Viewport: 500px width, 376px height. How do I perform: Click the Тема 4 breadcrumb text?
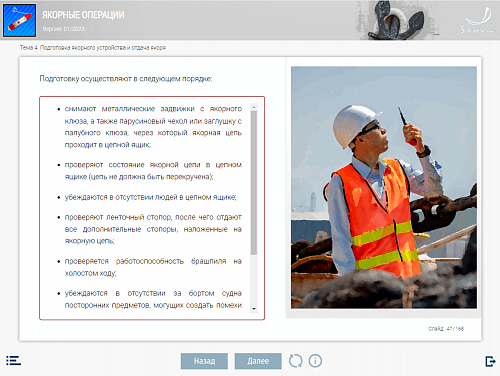[x=93, y=48]
